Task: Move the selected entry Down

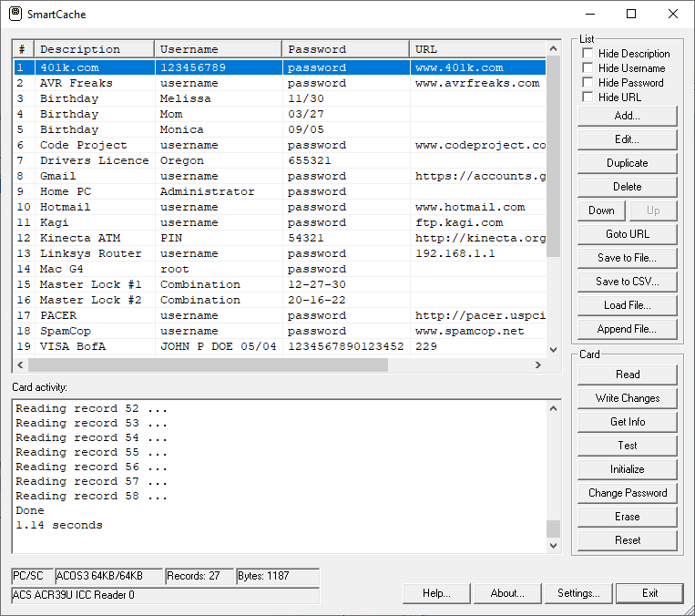Action: tap(601, 210)
